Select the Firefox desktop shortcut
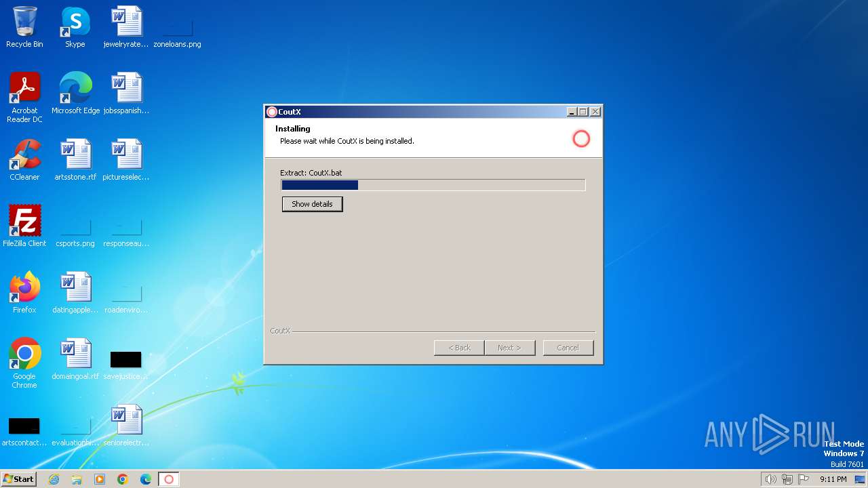 pos(24,293)
